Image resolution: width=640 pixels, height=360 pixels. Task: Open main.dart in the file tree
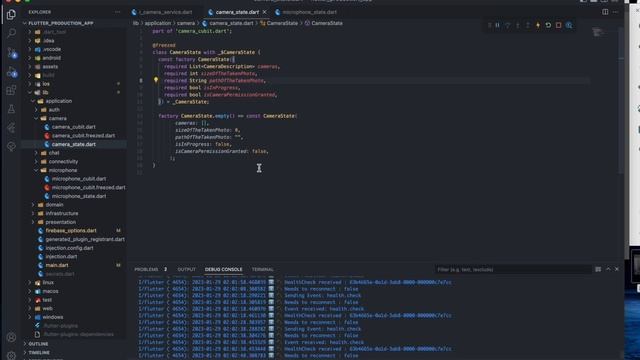pos(57,265)
